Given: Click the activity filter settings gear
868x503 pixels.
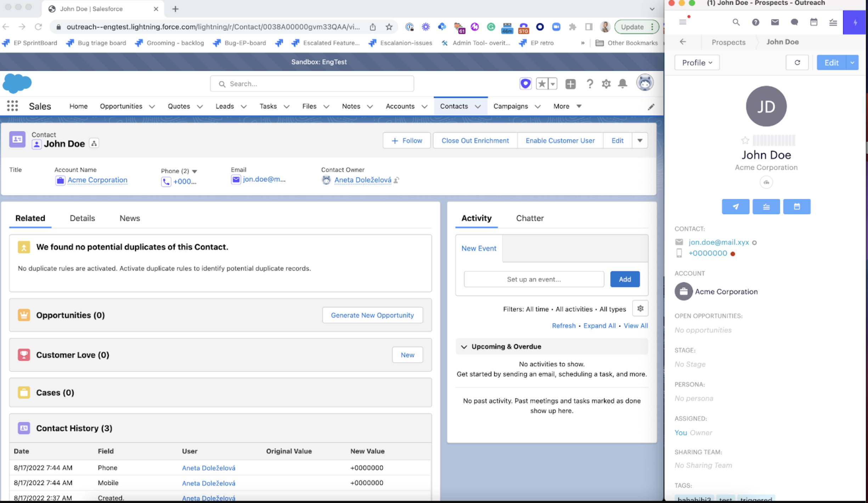Looking at the screenshot, I should [640, 309].
